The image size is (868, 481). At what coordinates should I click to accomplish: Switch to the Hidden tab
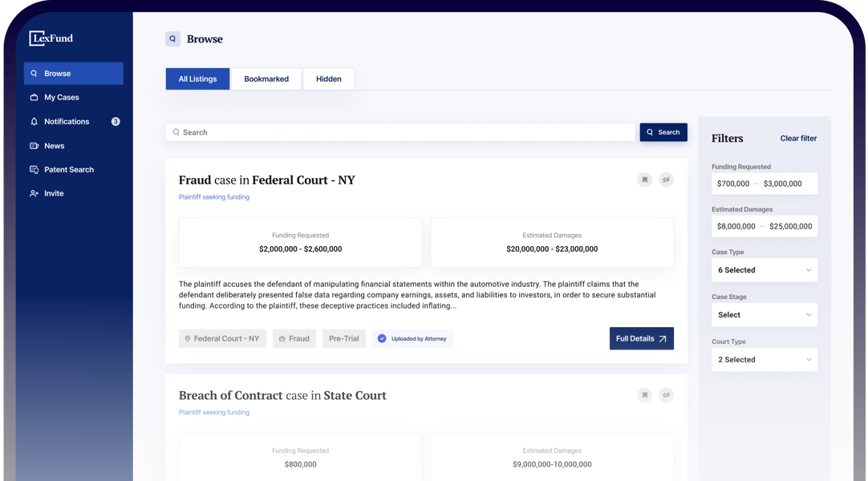[328, 79]
